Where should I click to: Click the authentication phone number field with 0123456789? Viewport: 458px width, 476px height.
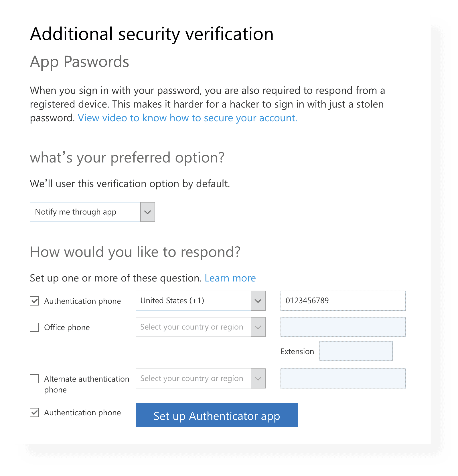(343, 301)
